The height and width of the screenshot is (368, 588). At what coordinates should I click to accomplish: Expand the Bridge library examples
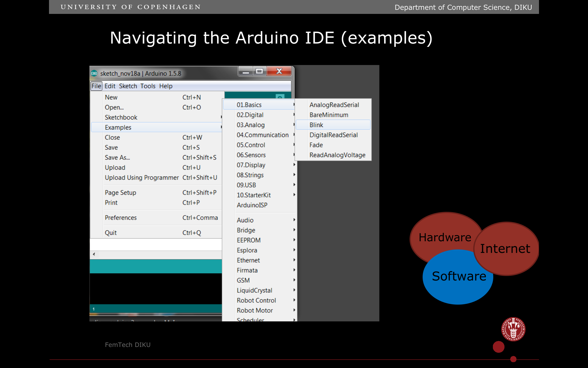(259, 230)
